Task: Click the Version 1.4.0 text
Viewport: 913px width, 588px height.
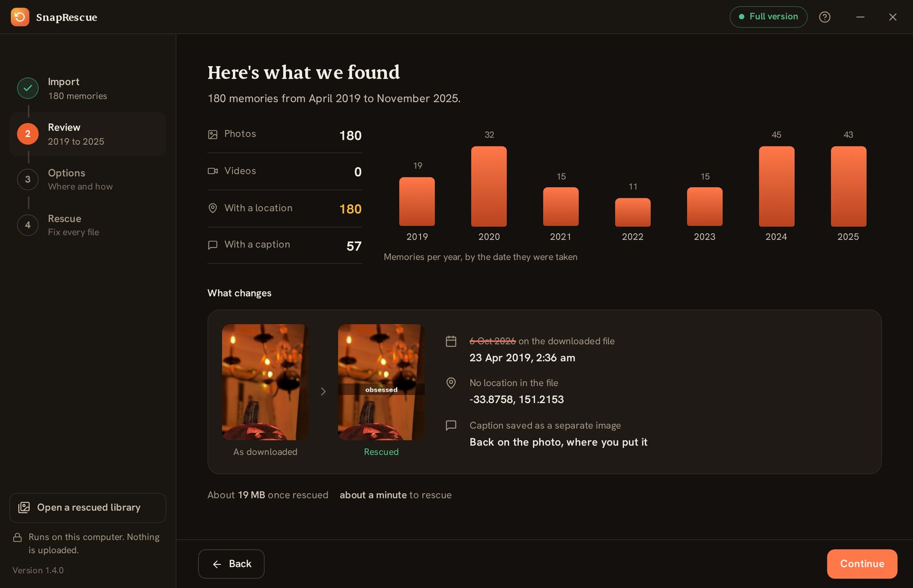Action: tap(38, 570)
